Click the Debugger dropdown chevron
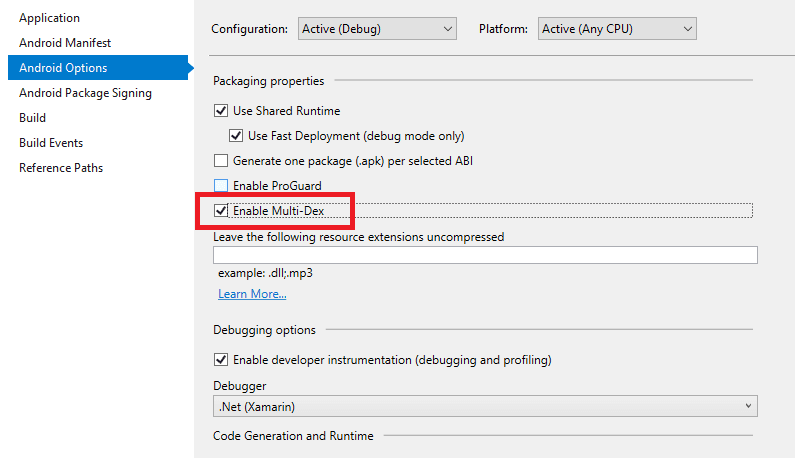Screen dimensions: 795x458 click(748, 406)
